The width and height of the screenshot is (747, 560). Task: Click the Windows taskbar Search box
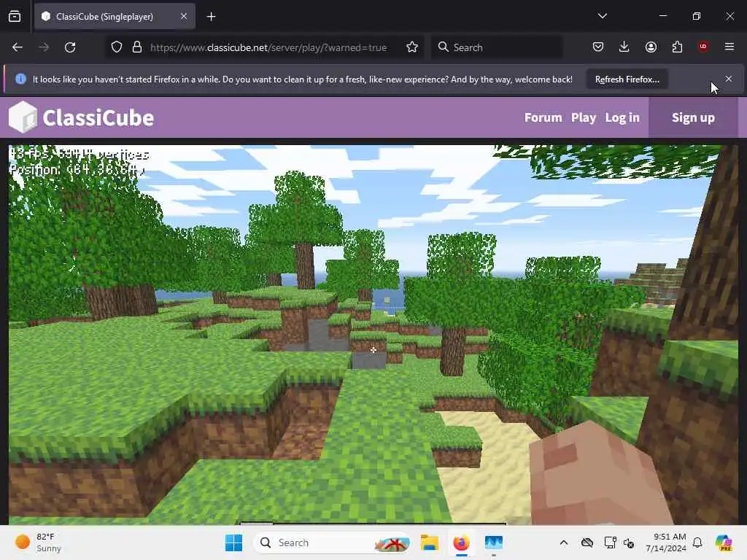coord(333,542)
